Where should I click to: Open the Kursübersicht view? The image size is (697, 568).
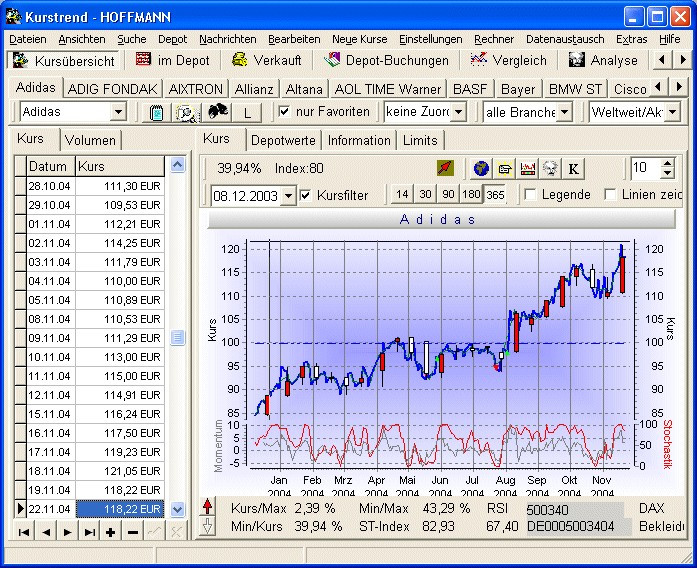point(64,60)
